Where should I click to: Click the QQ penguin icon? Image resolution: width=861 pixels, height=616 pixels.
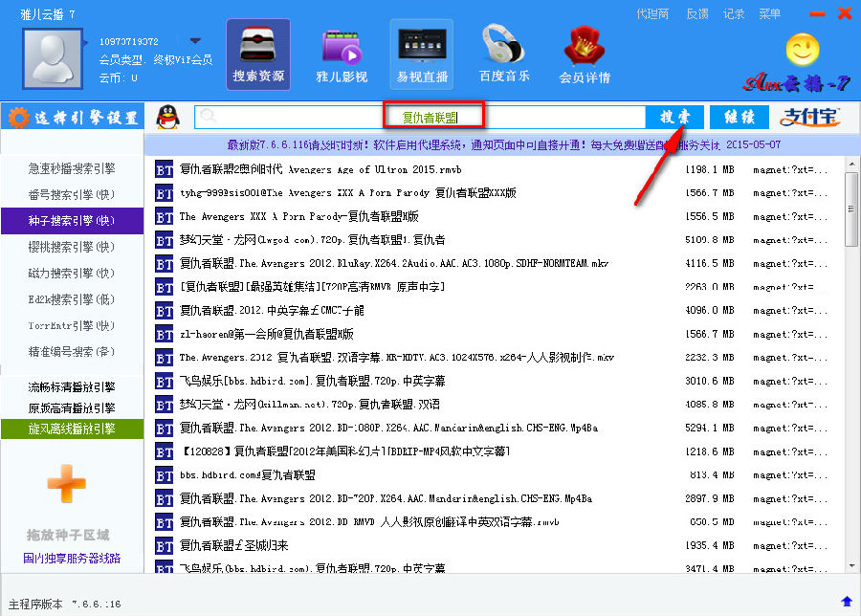click(x=168, y=117)
